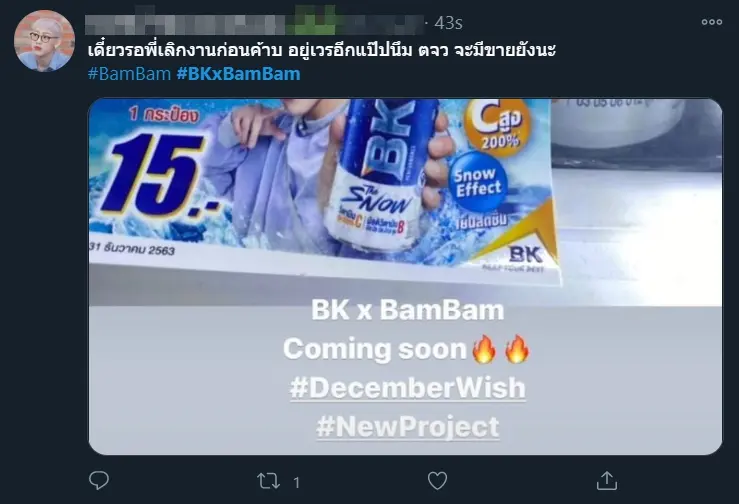The height and width of the screenshot is (504, 739).
Task: Click the Thai tweet text body
Action: coord(322,50)
